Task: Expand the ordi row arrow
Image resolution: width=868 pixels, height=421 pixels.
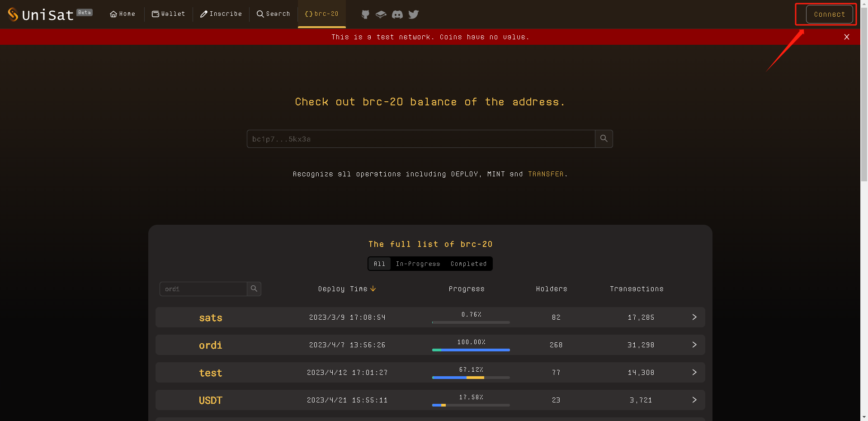Action: (694, 345)
